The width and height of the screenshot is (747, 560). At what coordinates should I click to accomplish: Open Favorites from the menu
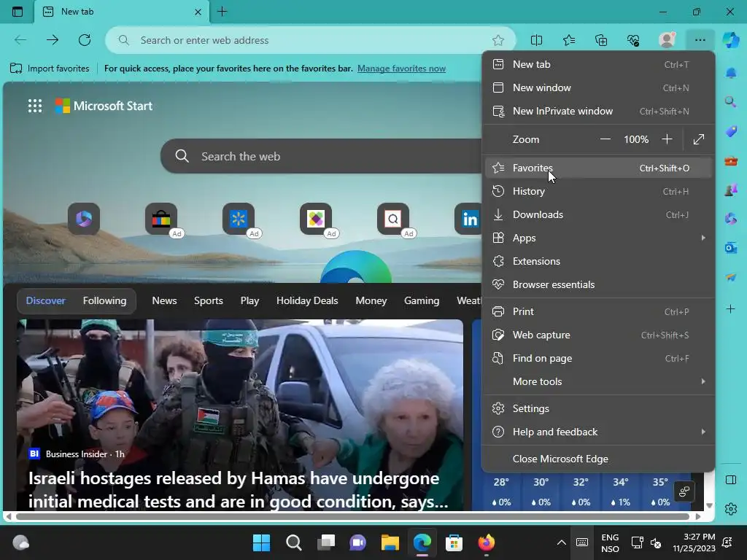tap(598, 168)
